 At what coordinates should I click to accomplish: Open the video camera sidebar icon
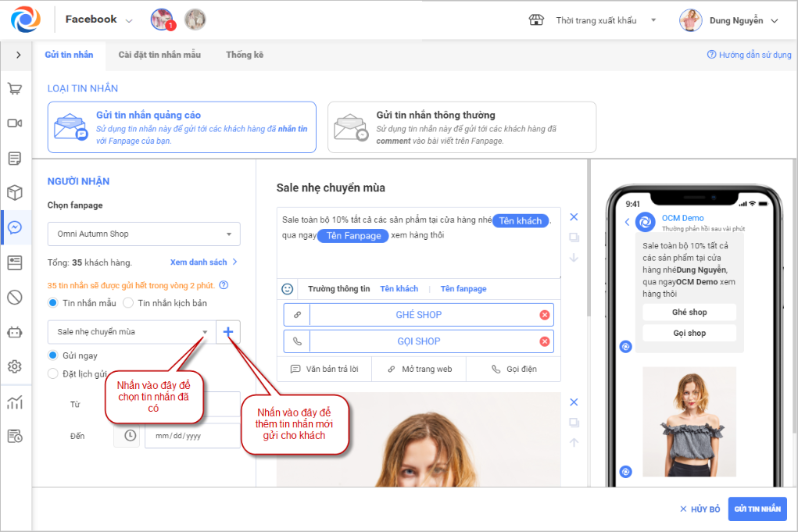point(15,123)
